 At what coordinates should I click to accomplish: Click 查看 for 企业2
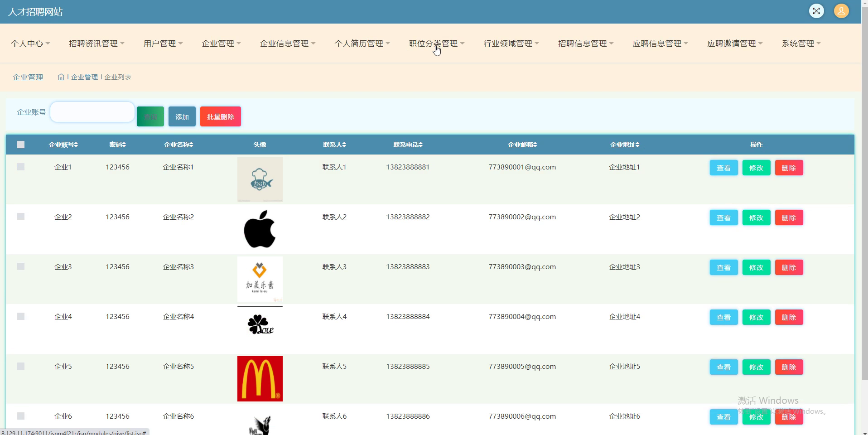(x=723, y=217)
